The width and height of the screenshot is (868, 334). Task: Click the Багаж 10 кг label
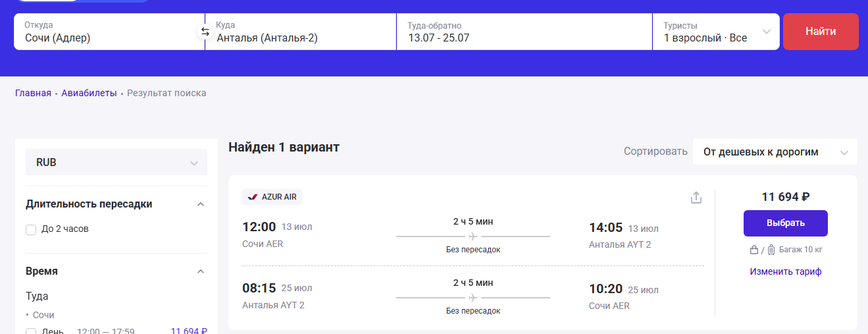801,250
